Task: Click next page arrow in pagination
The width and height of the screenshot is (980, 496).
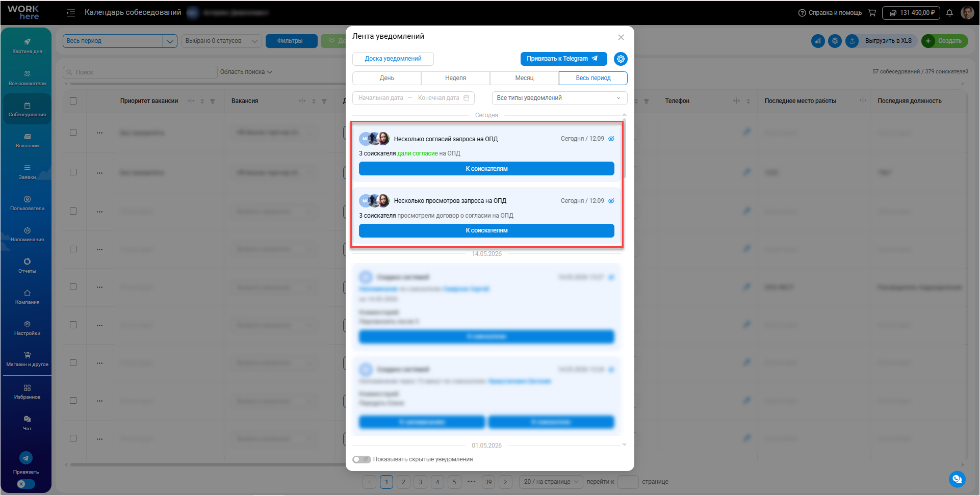Action: coord(505,482)
